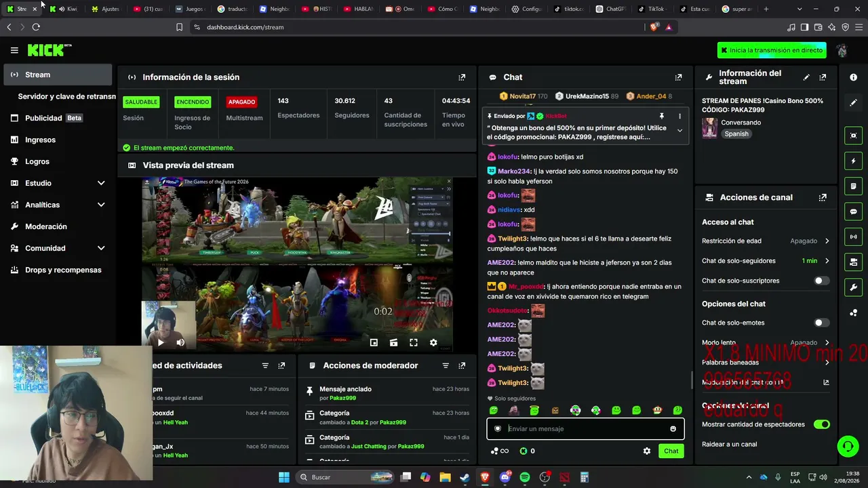Open the Palabras baneadas settings
The width and height of the screenshot is (868, 488).
point(766,363)
